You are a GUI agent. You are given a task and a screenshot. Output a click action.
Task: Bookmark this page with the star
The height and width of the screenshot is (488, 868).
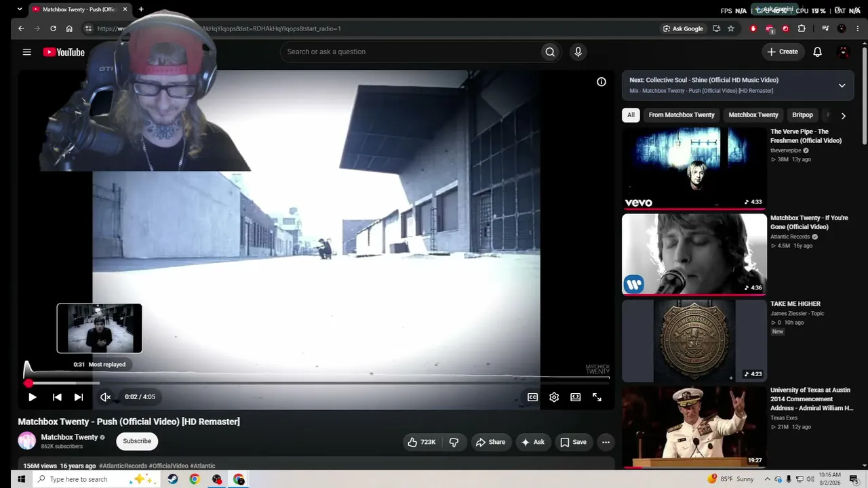731,28
